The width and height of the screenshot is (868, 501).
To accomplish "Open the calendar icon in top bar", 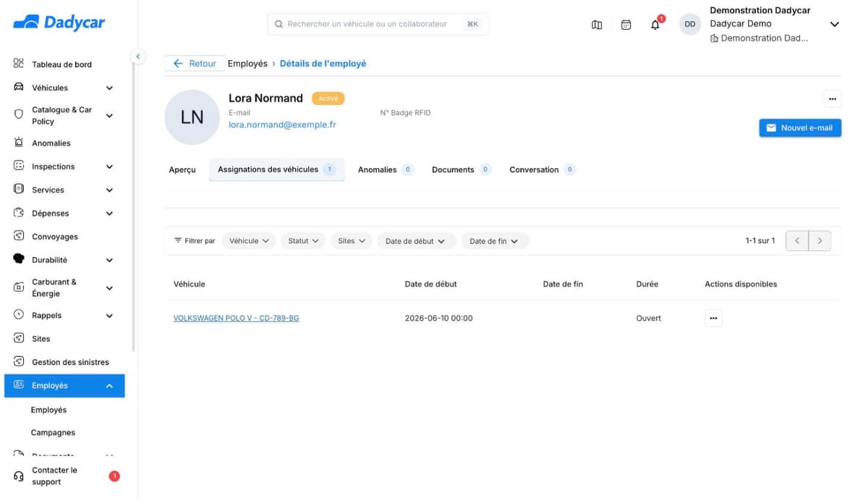I will [x=626, y=25].
